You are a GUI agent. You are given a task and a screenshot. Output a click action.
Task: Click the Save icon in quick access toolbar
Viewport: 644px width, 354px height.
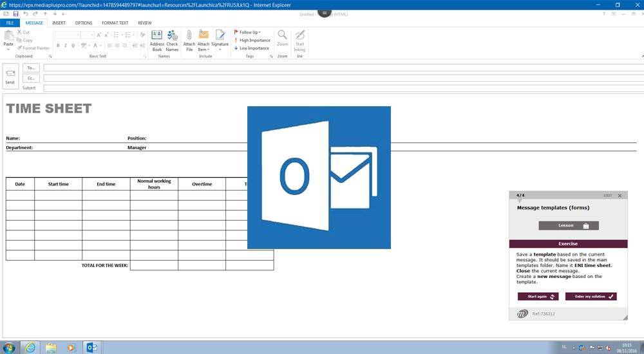tap(15, 14)
